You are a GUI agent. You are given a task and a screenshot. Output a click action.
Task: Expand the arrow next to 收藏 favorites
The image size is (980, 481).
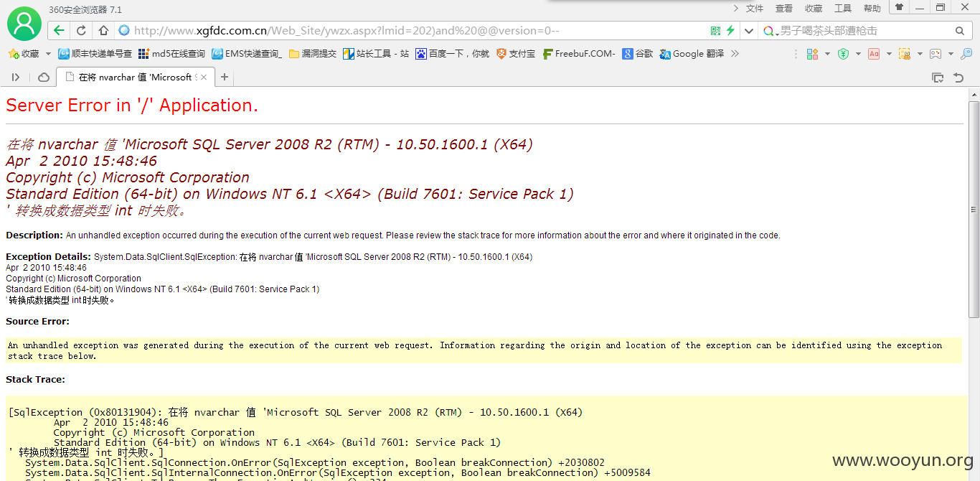click(x=48, y=54)
